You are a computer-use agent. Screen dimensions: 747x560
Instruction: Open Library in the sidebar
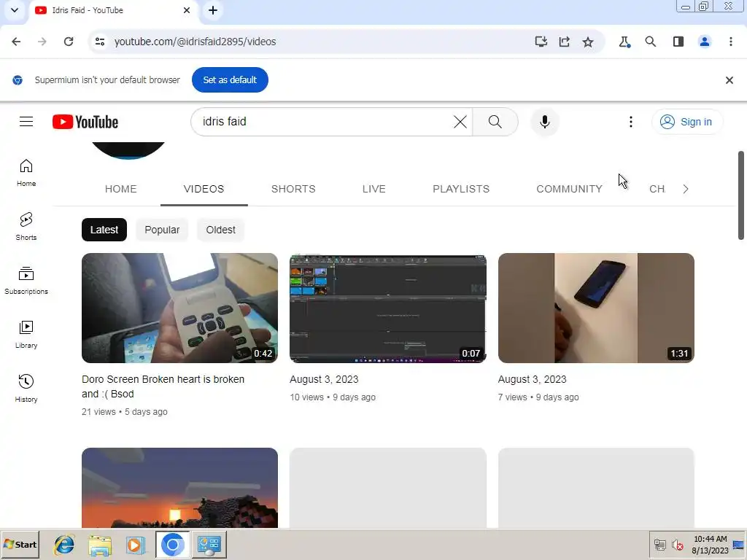coord(26,335)
